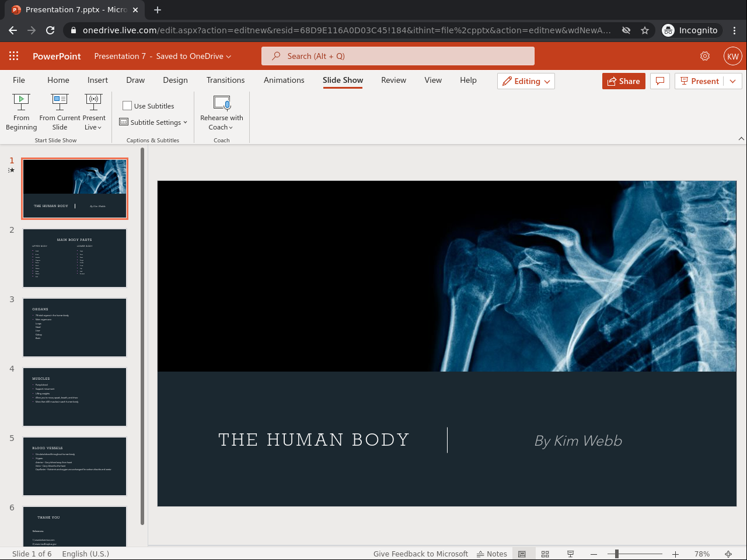The height and width of the screenshot is (560, 747).
Task: Click the Share button
Action: coord(623,81)
